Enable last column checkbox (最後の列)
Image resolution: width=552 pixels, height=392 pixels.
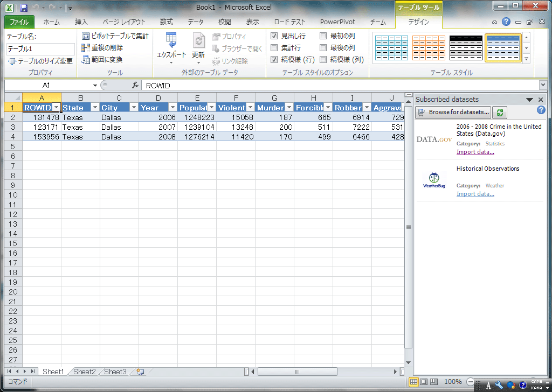coord(323,47)
